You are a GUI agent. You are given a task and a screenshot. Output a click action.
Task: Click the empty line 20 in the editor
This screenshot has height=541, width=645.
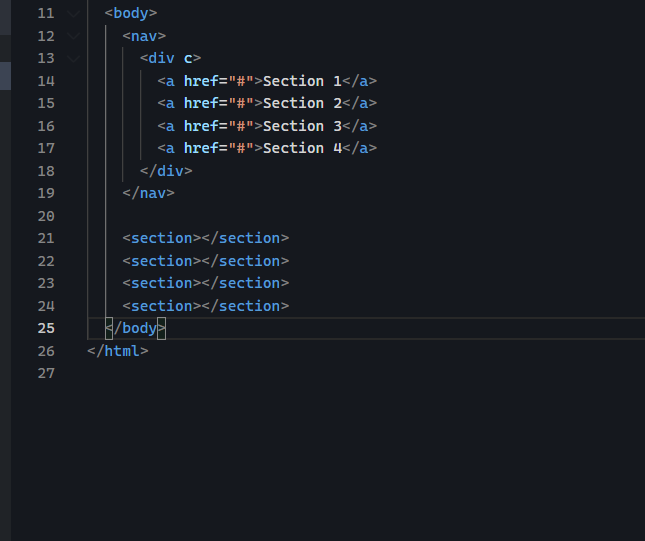pyautogui.click(x=366, y=216)
